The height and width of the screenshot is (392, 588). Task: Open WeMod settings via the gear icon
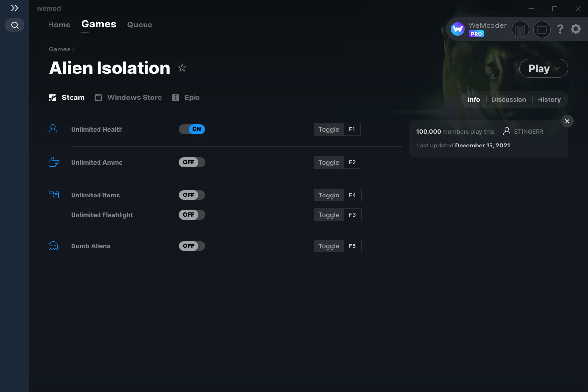575,29
